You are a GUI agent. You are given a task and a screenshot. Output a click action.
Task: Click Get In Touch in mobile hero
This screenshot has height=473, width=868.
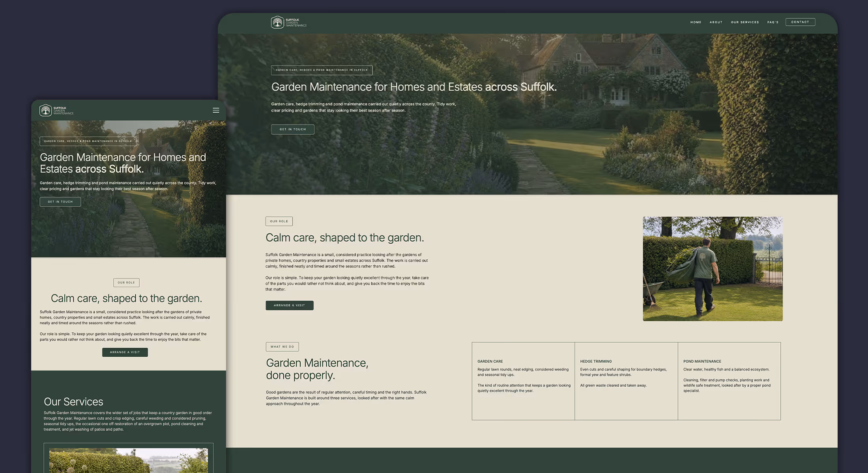[60, 202]
